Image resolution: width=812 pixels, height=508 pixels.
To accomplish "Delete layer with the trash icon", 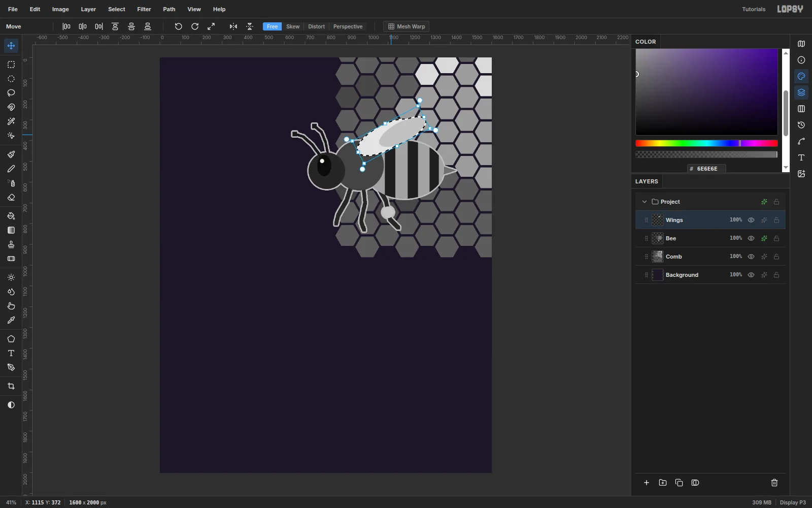I will pyautogui.click(x=774, y=483).
